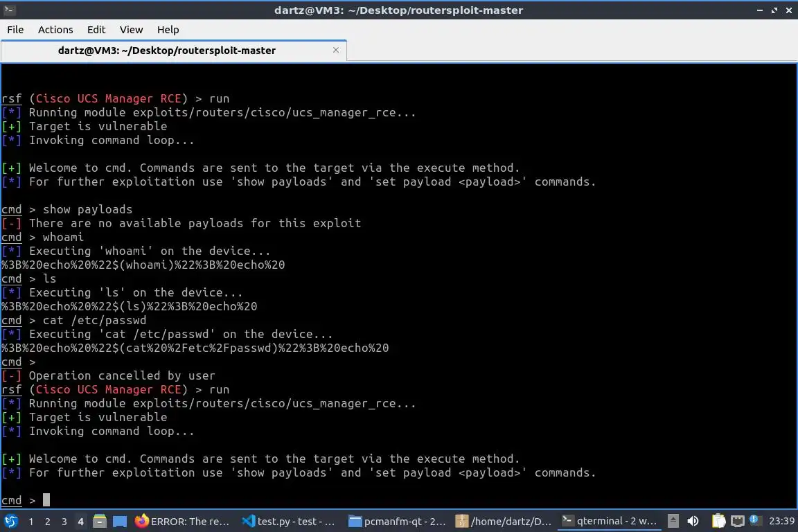Screen dimensions: 798x532
Task: Open the Actions menu
Action: coord(55,30)
